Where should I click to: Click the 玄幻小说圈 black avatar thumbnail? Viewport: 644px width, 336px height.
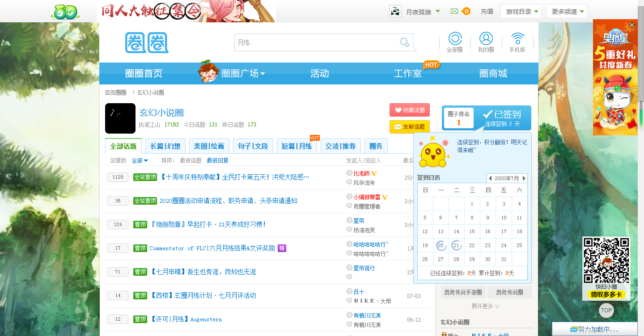point(120,118)
